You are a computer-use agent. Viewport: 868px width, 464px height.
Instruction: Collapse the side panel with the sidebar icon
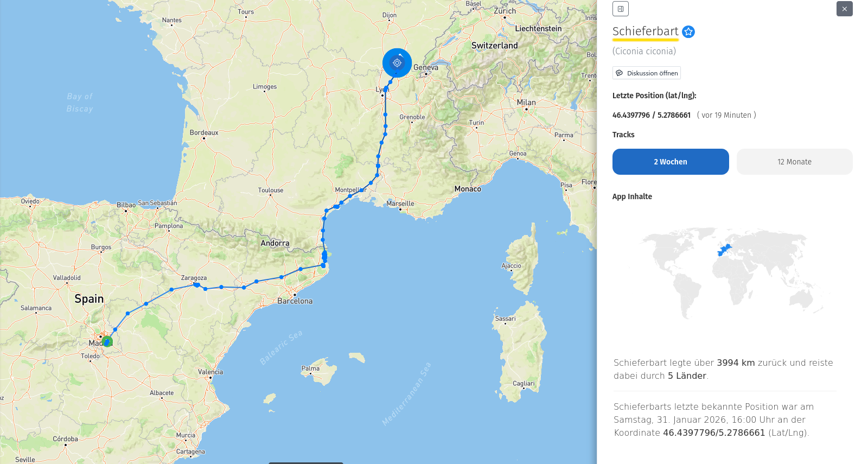pyautogui.click(x=620, y=9)
